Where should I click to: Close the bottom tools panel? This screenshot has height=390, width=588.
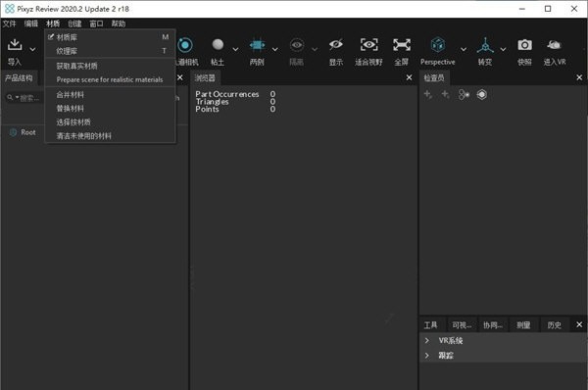[579, 324]
